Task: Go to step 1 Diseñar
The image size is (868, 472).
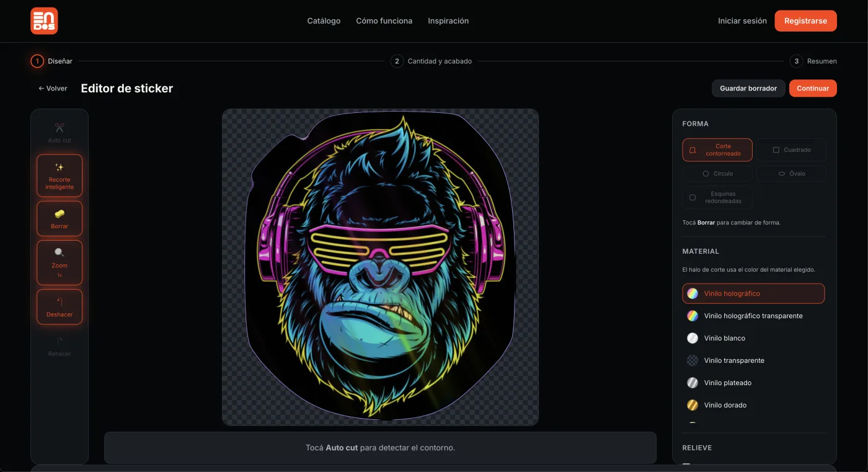Action: coord(52,61)
